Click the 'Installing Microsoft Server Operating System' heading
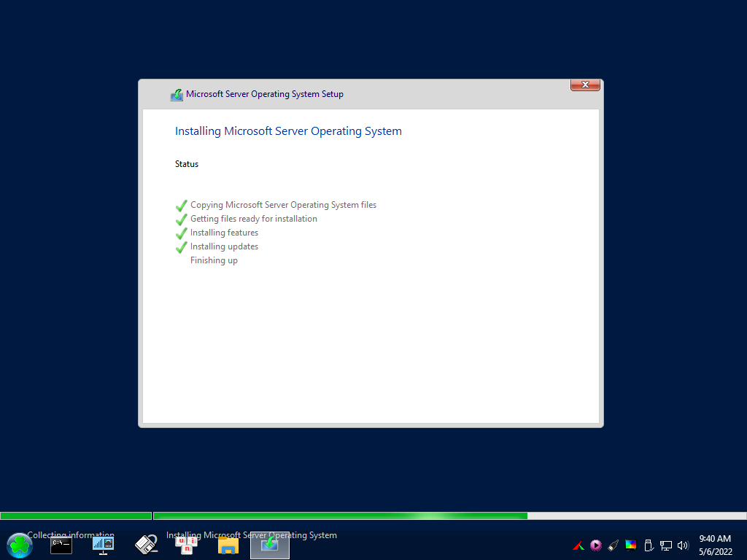Screen dimensions: 747x560 click(x=288, y=131)
